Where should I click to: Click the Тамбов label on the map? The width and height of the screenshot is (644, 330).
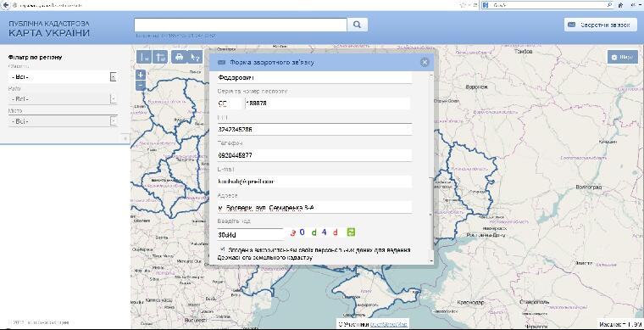(x=524, y=52)
